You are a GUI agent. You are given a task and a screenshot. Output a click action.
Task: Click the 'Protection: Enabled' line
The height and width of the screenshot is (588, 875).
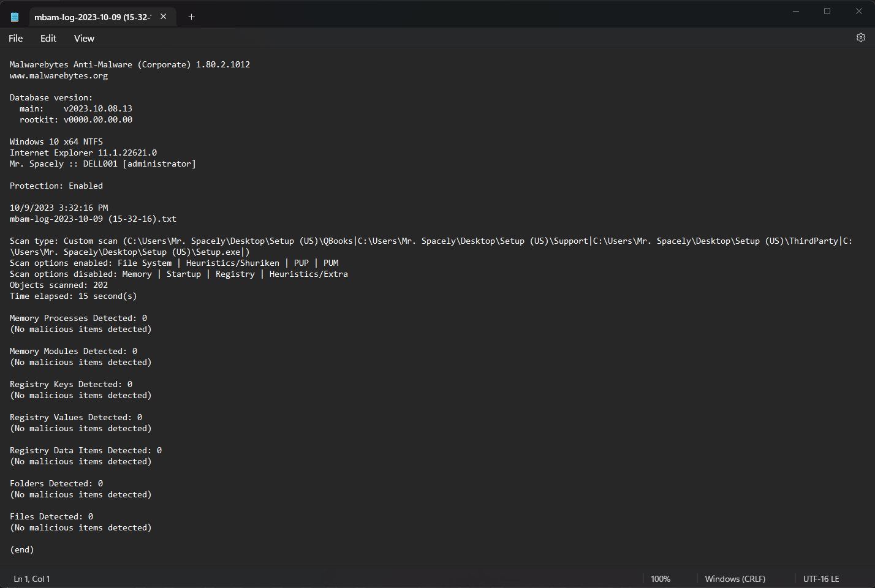[x=56, y=186]
